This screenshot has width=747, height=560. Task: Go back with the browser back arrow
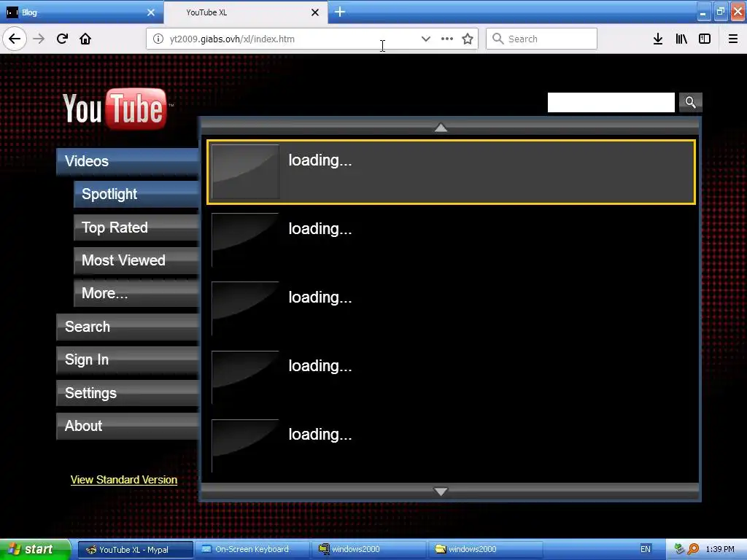coord(15,39)
